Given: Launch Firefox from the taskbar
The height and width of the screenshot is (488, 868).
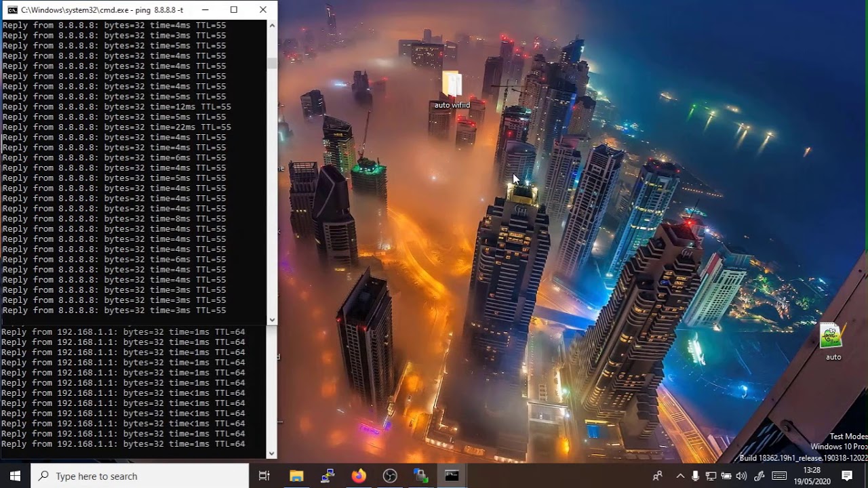Looking at the screenshot, I should (x=359, y=476).
